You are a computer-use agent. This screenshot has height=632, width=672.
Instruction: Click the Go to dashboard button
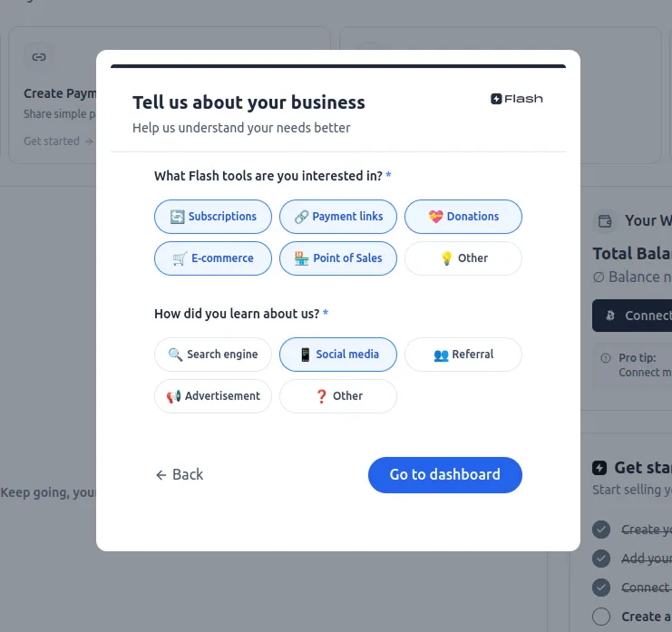445,474
